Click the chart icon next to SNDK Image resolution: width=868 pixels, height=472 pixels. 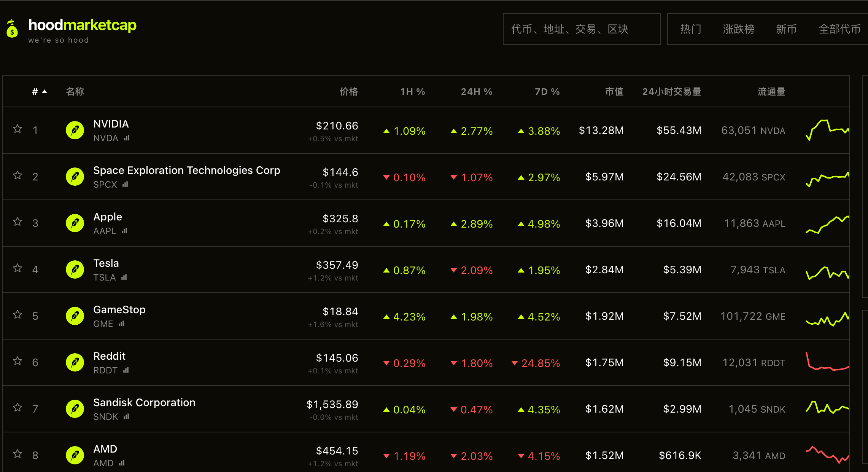click(x=126, y=416)
